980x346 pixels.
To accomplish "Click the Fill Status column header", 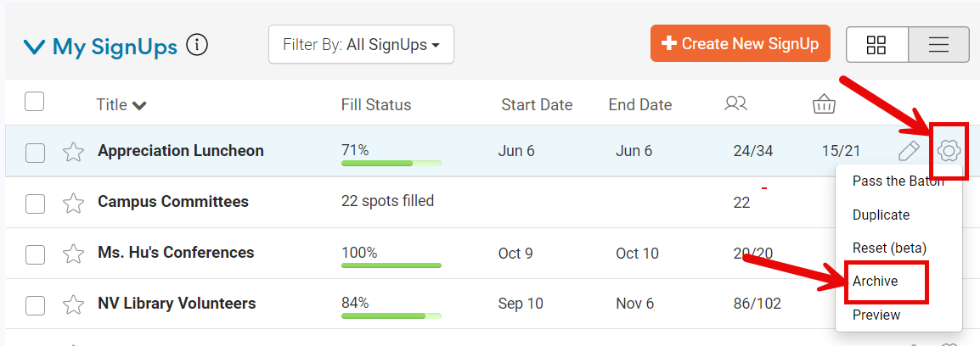I will pyautogui.click(x=375, y=105).
